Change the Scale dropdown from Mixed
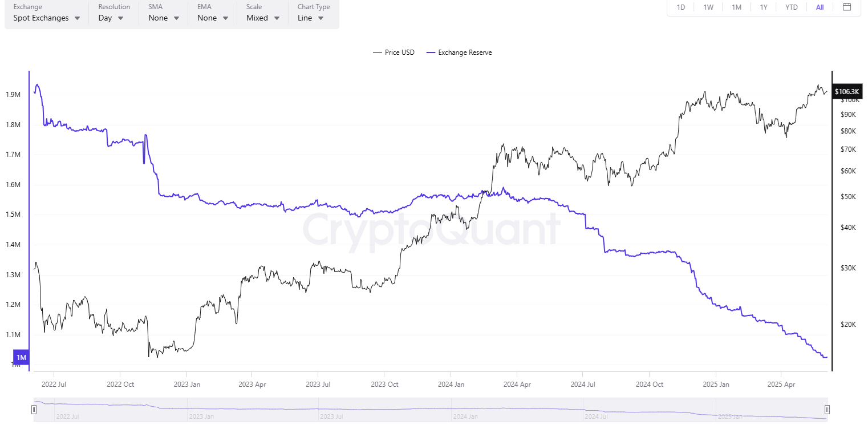Screen dimensions: 868x433 pyautogui.click(x=262, y=18)
